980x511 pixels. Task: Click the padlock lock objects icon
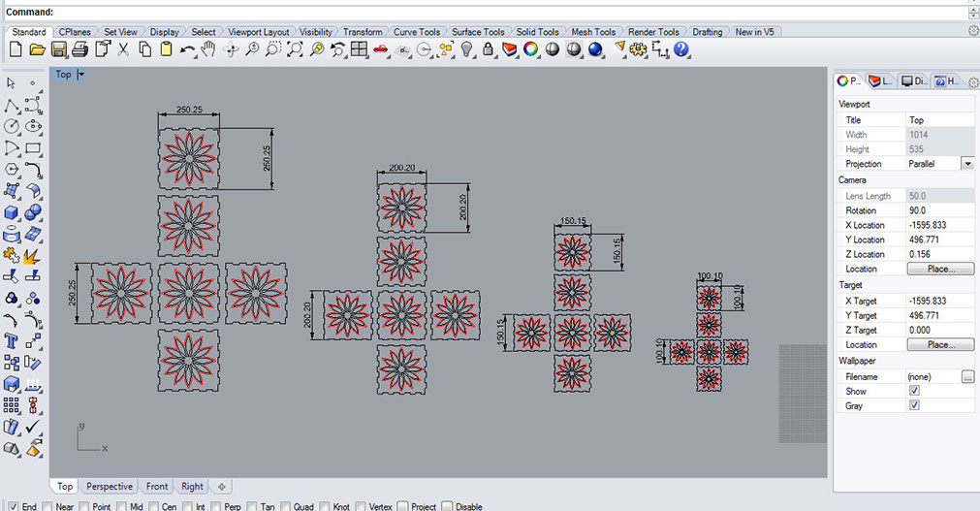488,49
